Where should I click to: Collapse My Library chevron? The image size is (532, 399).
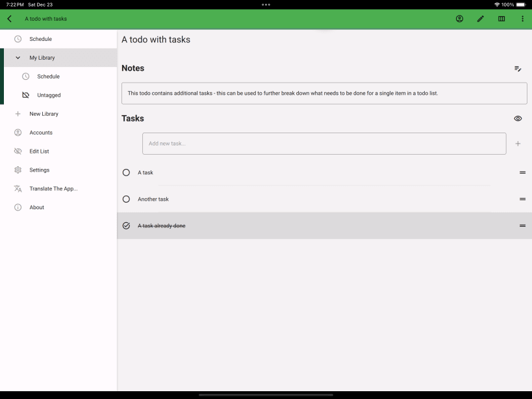point(18,58)
